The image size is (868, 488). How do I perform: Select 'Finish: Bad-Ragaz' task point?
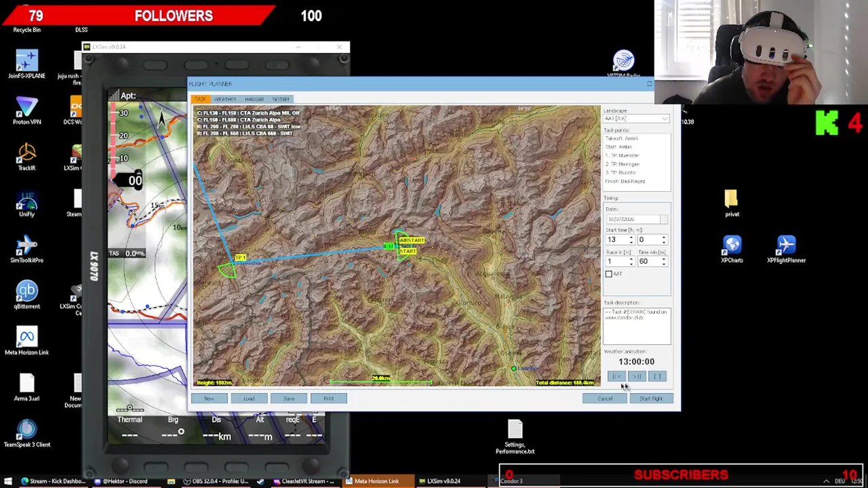point(625,181)
